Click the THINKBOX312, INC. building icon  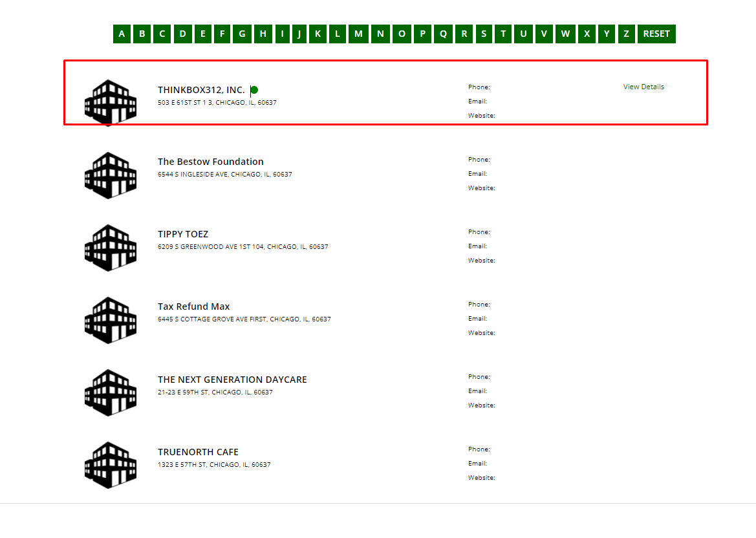point(111,102)
